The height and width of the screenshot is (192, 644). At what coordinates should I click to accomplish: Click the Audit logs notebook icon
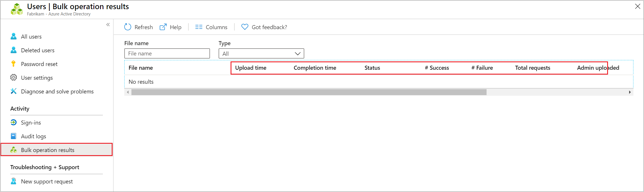13,136
